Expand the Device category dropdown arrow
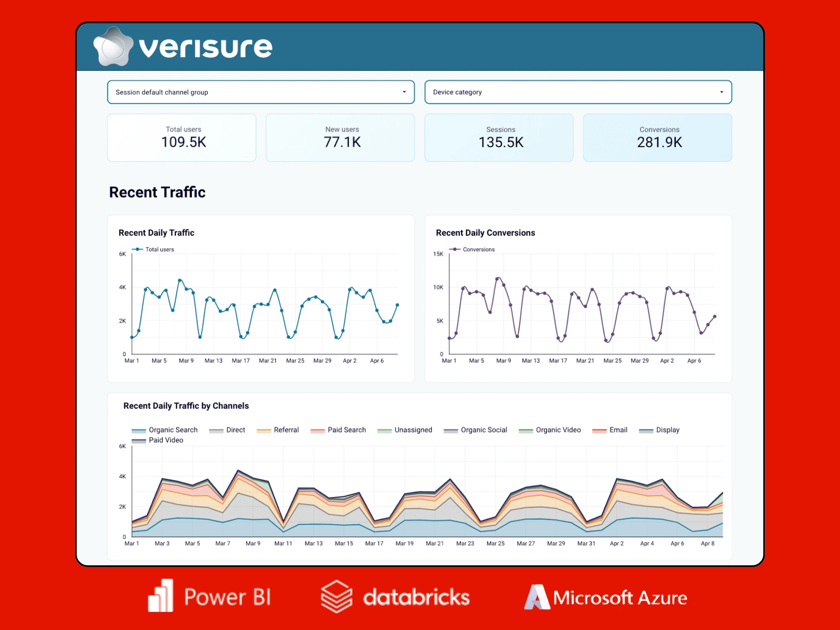The width and height of the screenshot is (840, 630). (x=722, y=92)
